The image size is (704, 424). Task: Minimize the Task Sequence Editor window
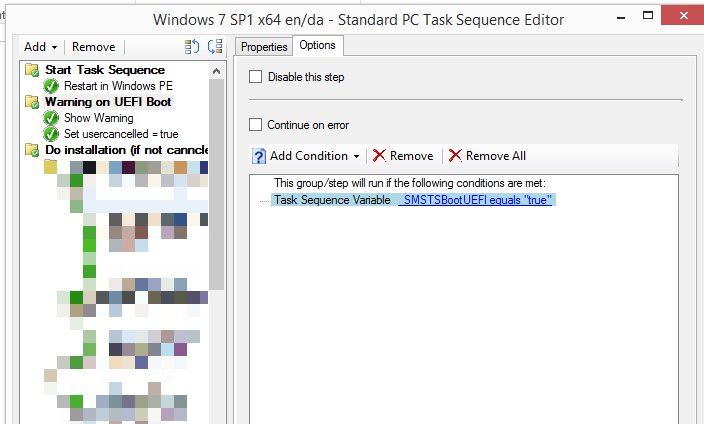621,18
